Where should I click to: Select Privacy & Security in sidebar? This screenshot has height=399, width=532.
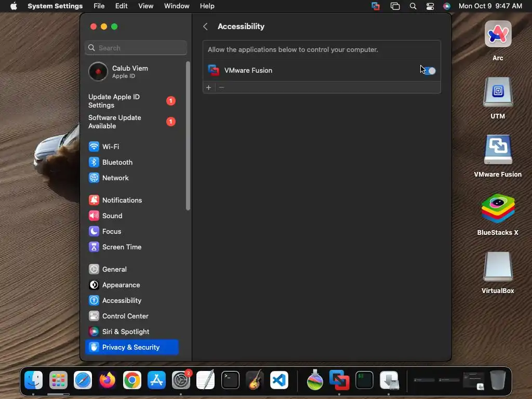(132, 348)
